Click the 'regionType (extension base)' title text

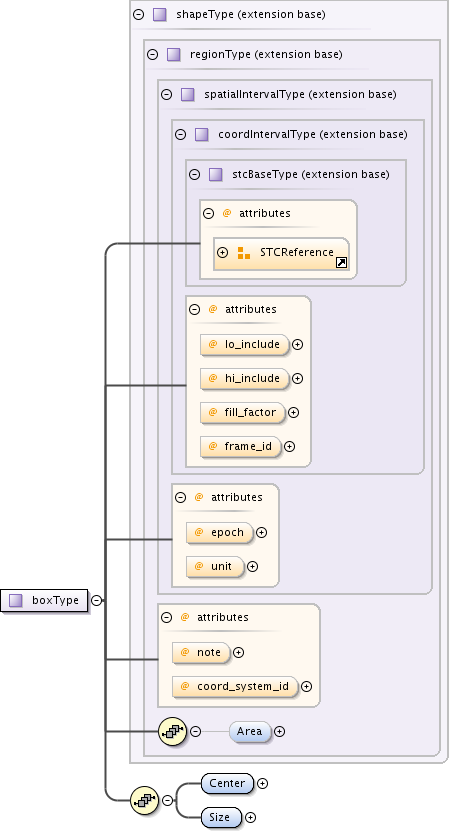(266, 54)
